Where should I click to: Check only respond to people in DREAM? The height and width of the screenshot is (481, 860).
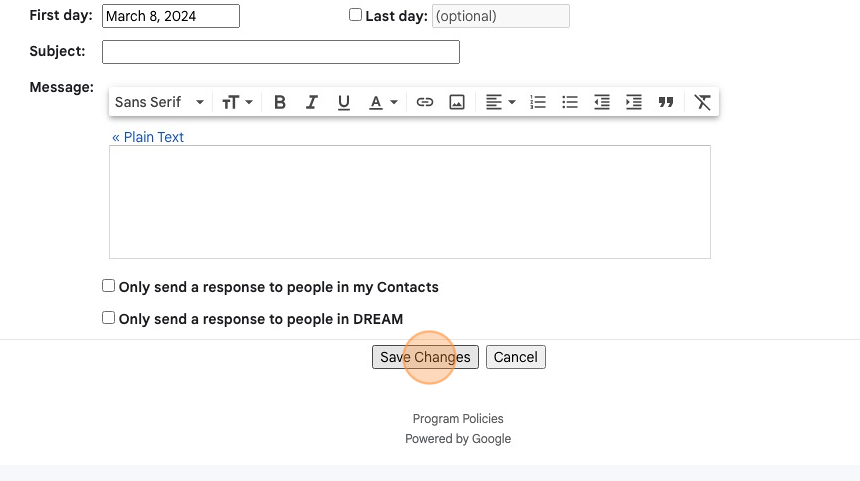tap(109, 318)
